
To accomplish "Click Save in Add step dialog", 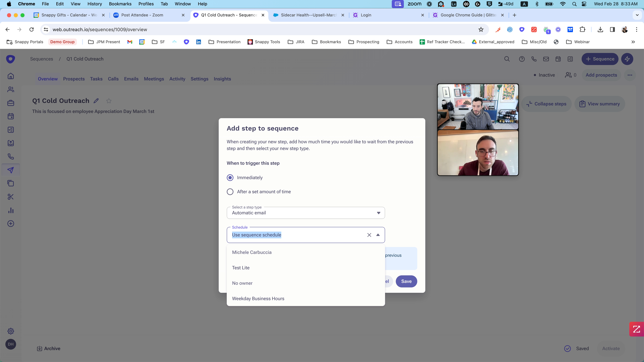I will point(406,281).
